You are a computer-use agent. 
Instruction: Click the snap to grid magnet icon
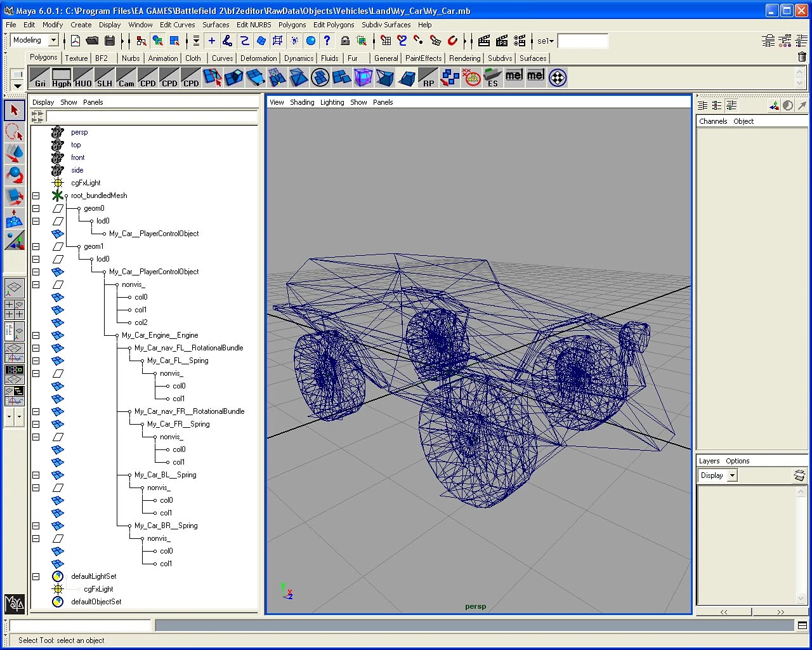pos(386,41)
